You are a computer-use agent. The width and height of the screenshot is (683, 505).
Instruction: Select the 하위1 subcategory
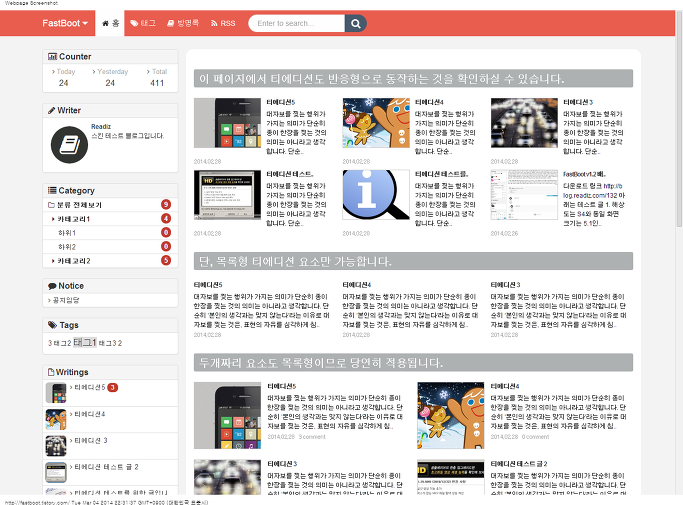click(x=67, y=233)
